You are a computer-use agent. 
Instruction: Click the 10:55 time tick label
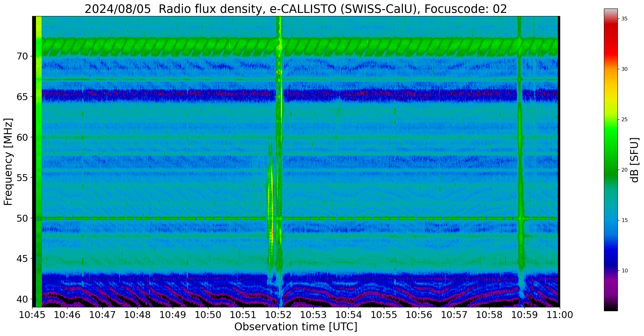point(384,315)
